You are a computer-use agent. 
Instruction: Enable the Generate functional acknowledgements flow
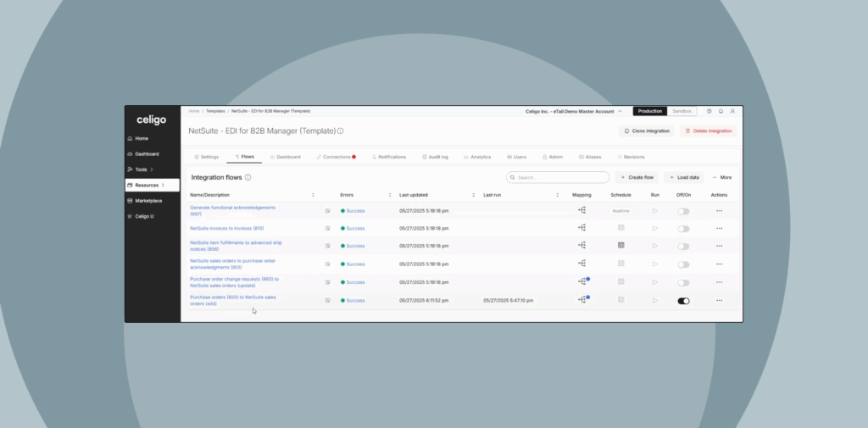[x=683, y=211]
